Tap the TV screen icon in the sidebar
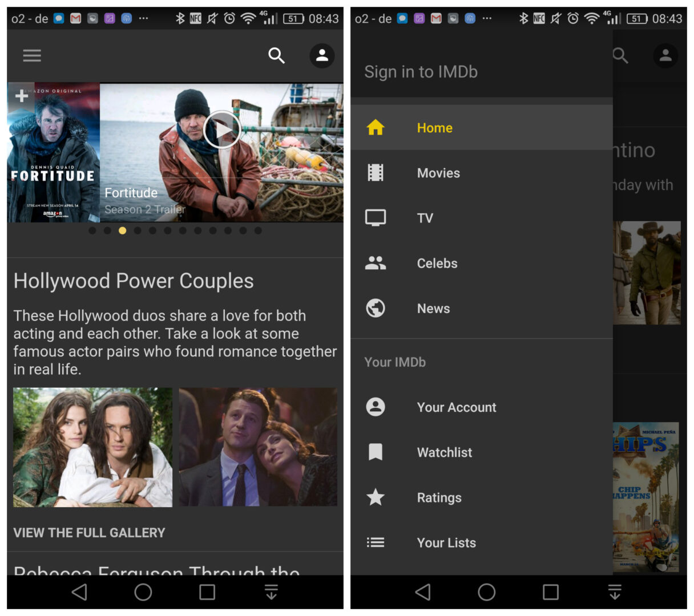 point(376,218)
